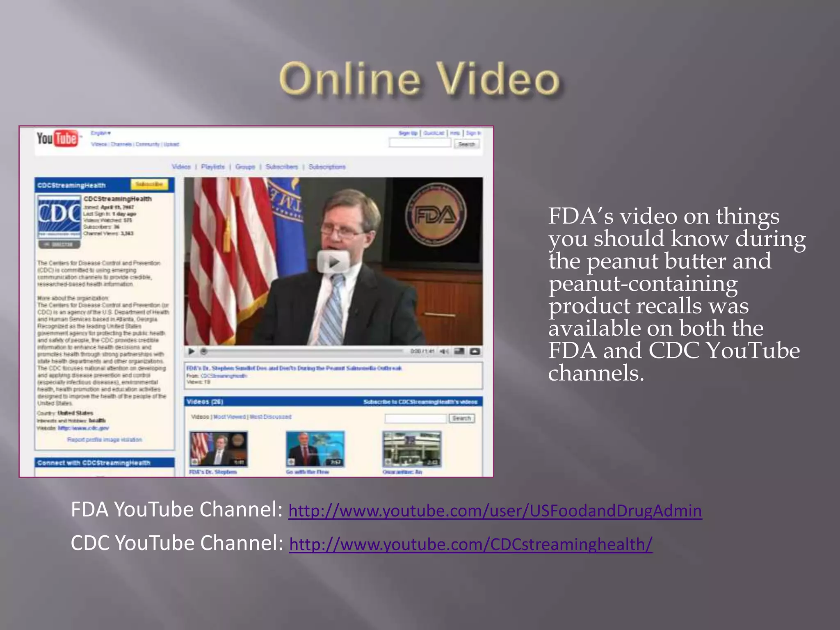Click the Videos (26) section heading

click(x=205, y=402)
